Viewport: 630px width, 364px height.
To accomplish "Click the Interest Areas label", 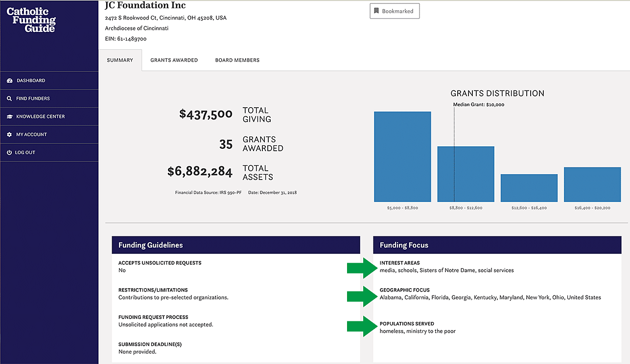I will pyautogui.click(x=400, y=263).
